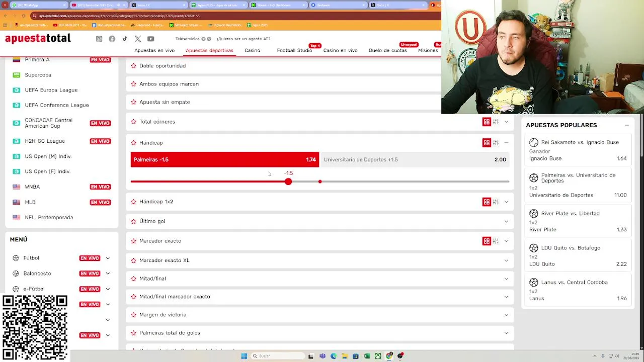Open the WNBA league entry

pos(32,187)
